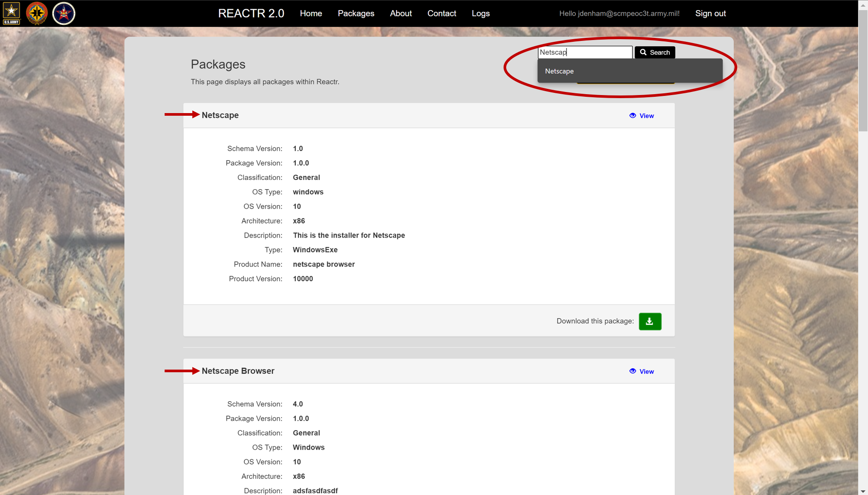The width and height of the screenshot is (868, 495).
Task: Click the Contact navigation link
Action: tap(442, 13)
